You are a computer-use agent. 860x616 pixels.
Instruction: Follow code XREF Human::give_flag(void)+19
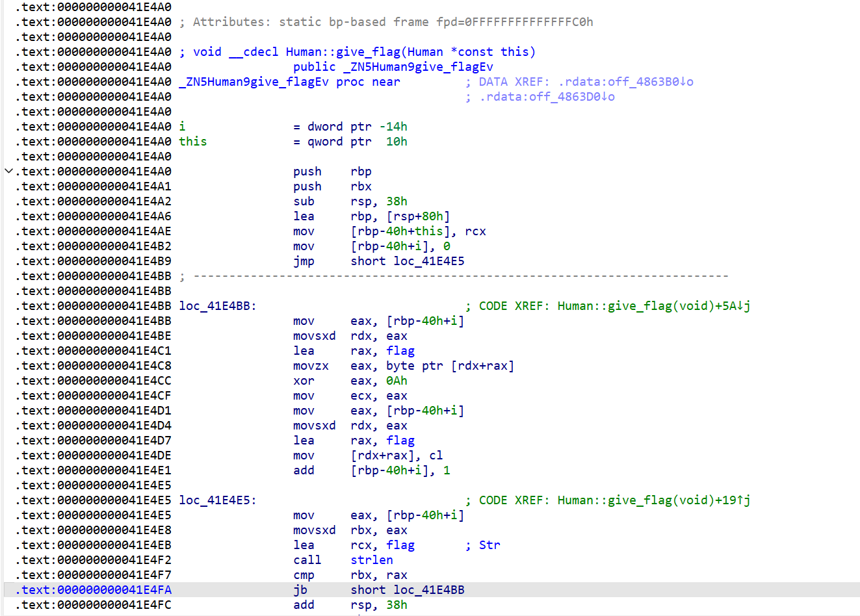pos(654,500)
